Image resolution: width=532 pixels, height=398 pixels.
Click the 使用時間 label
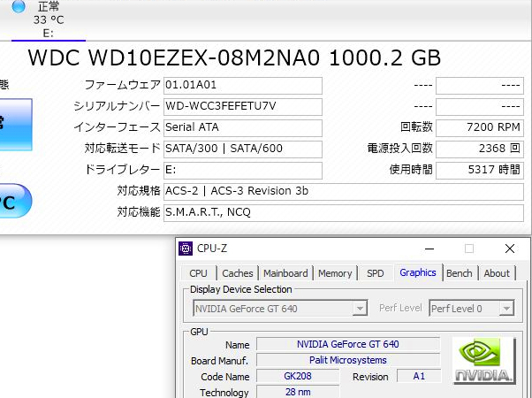[x=411, y=170]
